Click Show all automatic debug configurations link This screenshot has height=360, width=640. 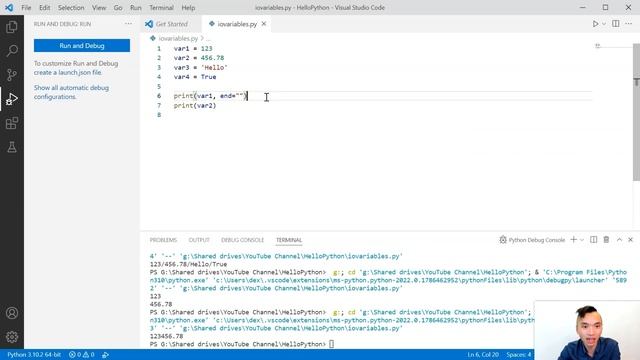[x=71, y=92]
